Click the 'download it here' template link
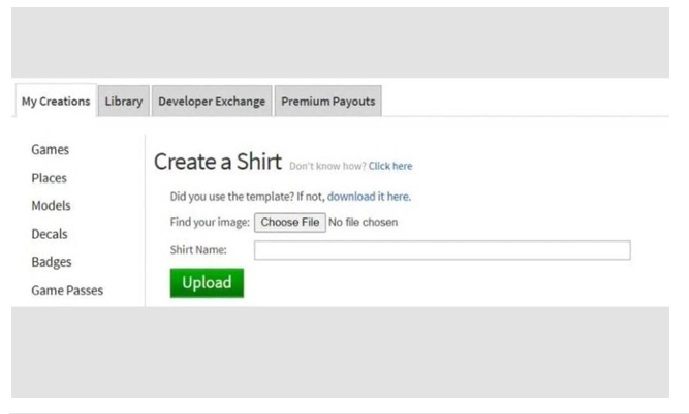Viewport: 689px width, 414px height. click(x=368, y=197)
